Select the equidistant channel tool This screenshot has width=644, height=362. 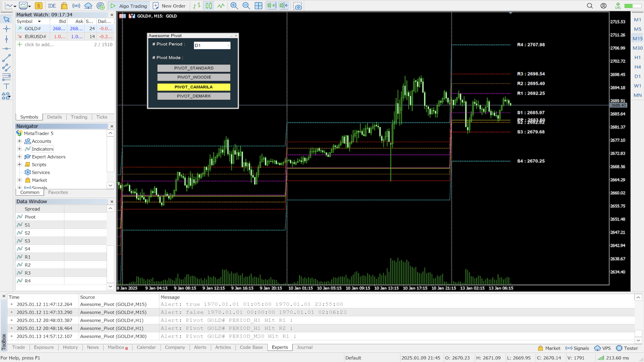click(x=6, y=68)
